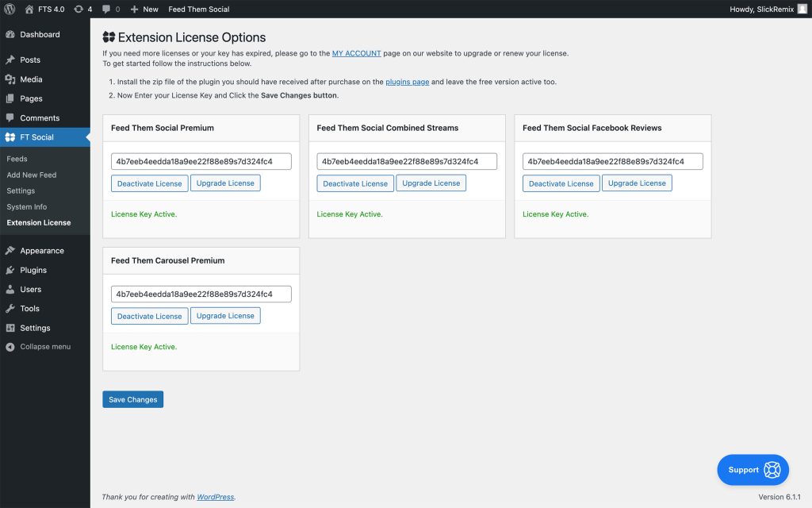Open the Settings submenu under FT Social
Viewport: 812px width, 508px height.
[x=21, y=190]
